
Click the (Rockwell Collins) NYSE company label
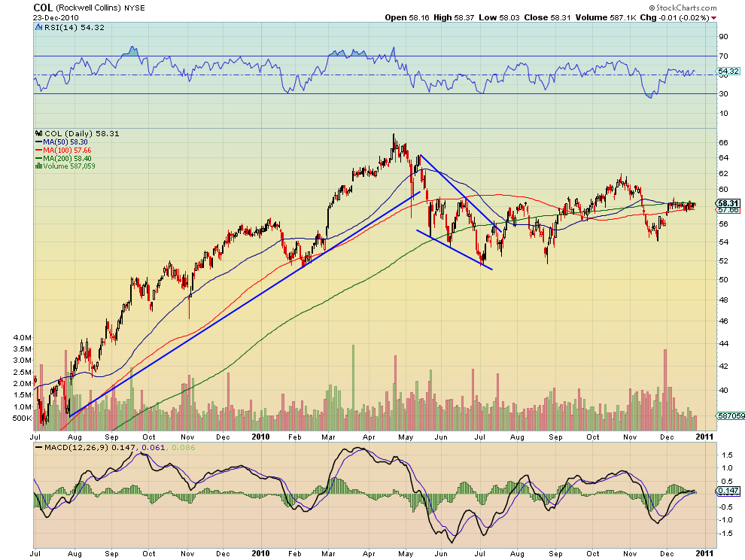100,8
